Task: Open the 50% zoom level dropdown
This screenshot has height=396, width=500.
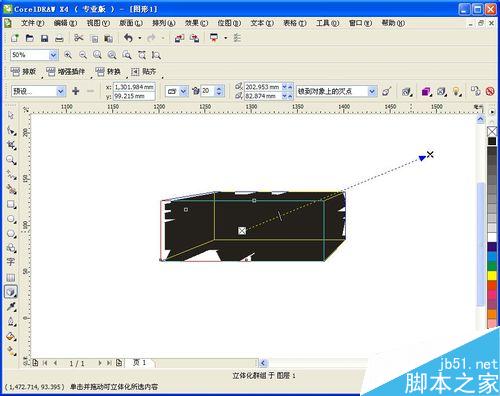Action: pos(53,55)
